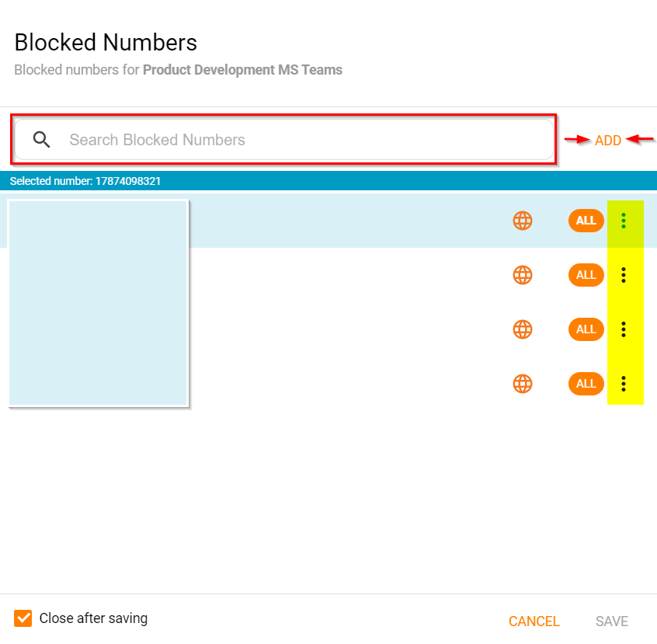
Task: Click the Selected number blue bar
Action: point(328,181)
